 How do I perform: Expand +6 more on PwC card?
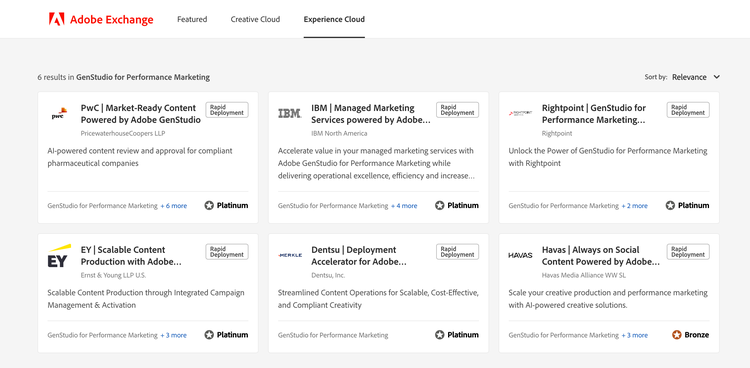point(174,206)
